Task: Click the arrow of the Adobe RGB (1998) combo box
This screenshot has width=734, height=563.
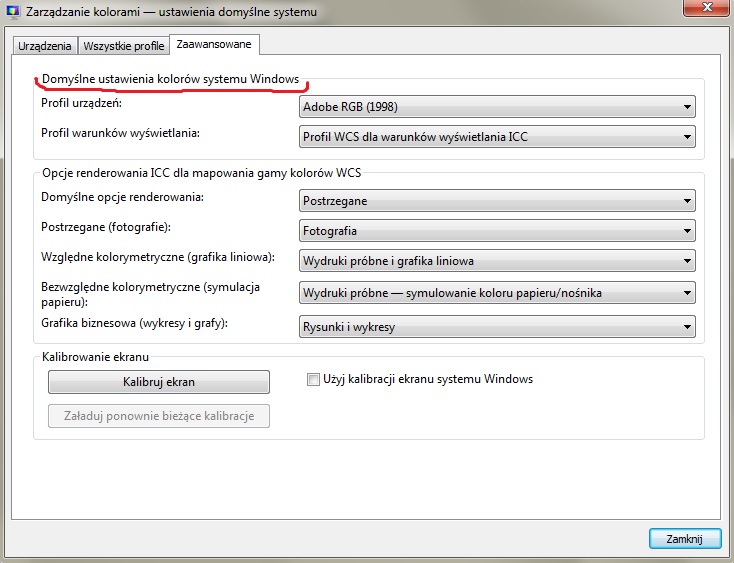Action: coord(687,107)
